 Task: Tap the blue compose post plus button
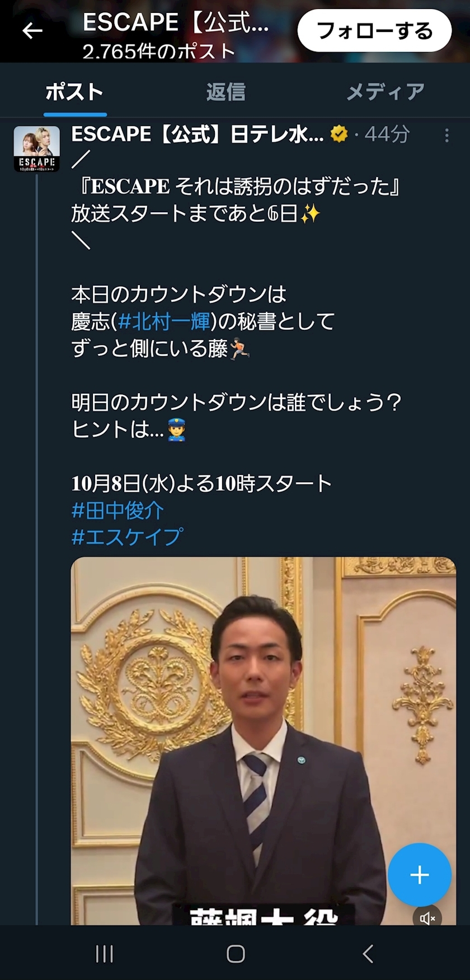(420, 875)
